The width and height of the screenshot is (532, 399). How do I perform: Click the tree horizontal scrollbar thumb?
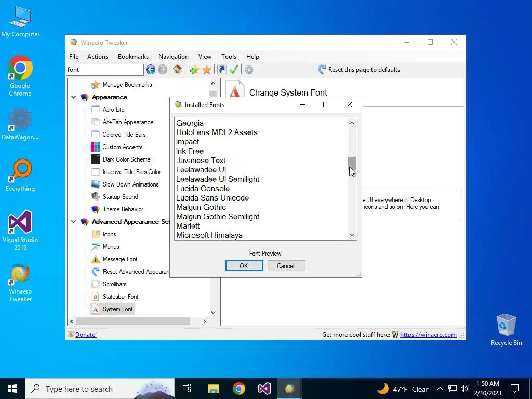click(x=133, y=321)
